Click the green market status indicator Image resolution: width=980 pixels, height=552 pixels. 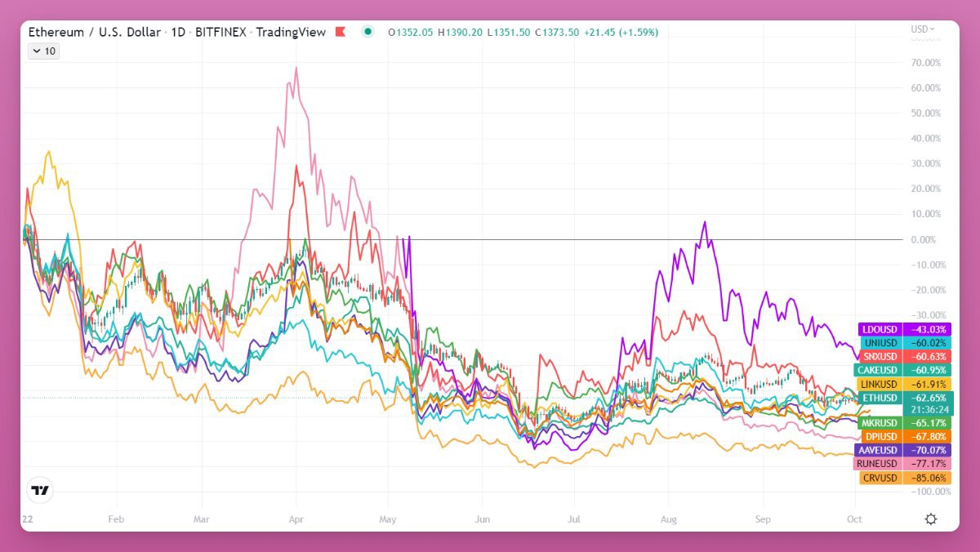[x=368, y=32]
